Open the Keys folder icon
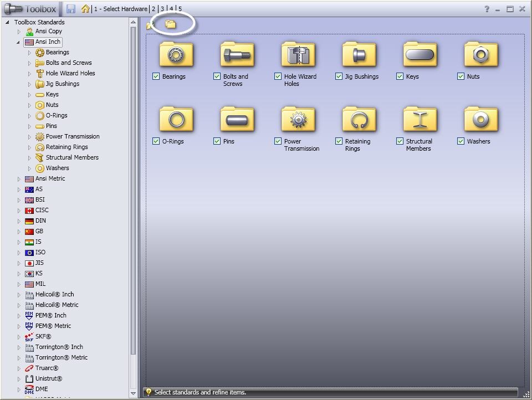 pyautogui.click(x=420, y=54)
